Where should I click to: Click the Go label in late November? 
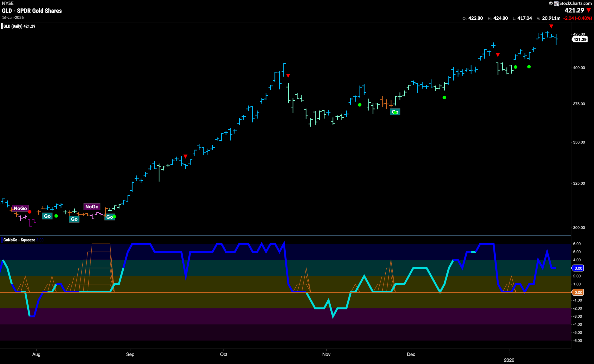[x=395, y=112]
